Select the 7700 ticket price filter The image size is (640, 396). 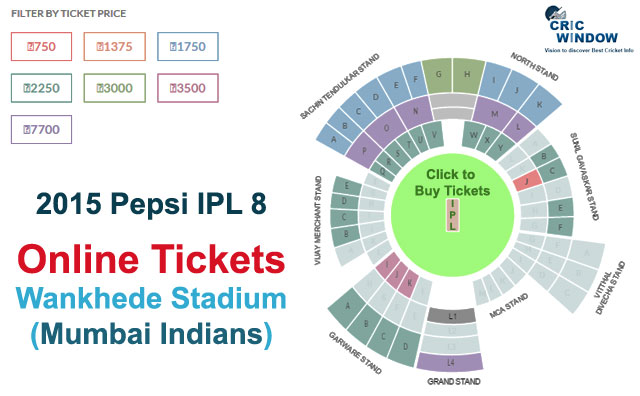coord(41,129)
